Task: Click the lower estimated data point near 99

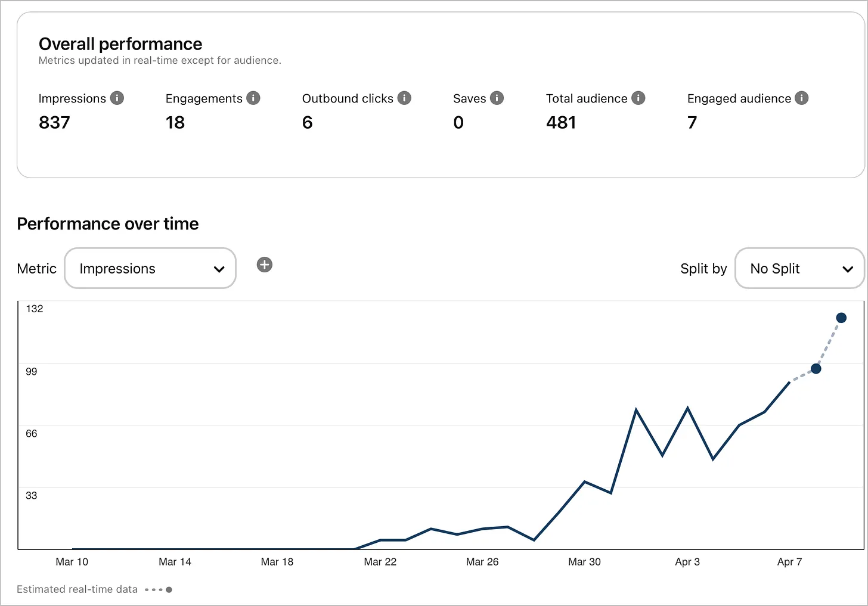Action: point(816,369)
